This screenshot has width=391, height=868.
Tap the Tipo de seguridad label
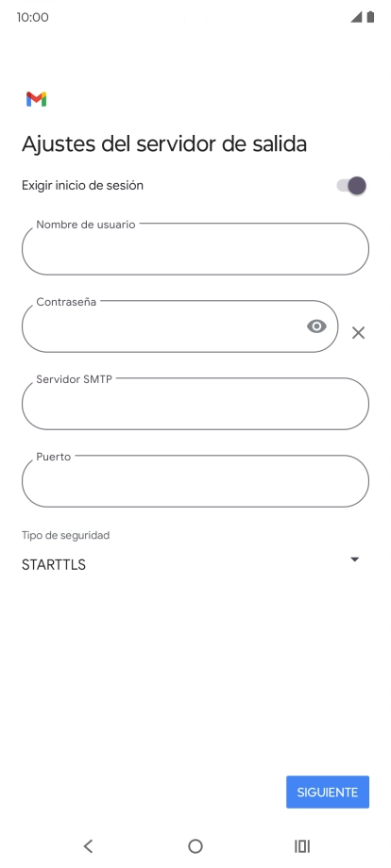(x=65, y=535)
